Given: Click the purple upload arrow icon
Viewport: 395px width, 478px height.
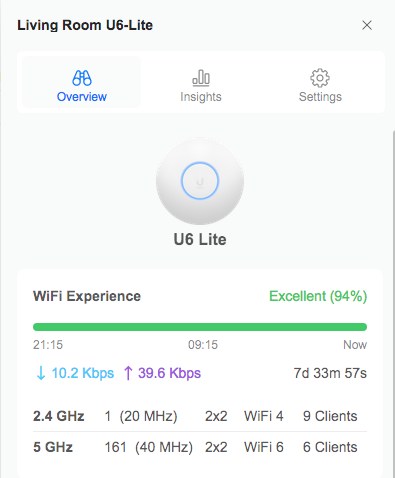Looking at the screenshot, I should [x=128, y=373].
